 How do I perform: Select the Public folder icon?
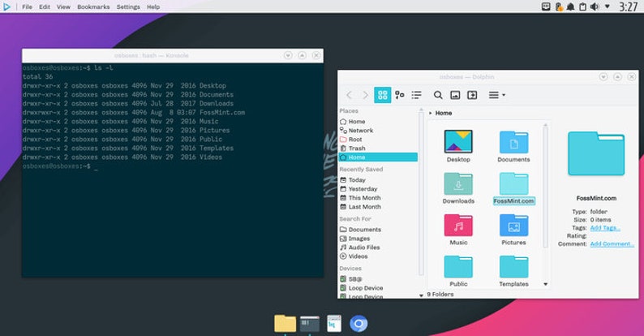[x=458, y=266]
